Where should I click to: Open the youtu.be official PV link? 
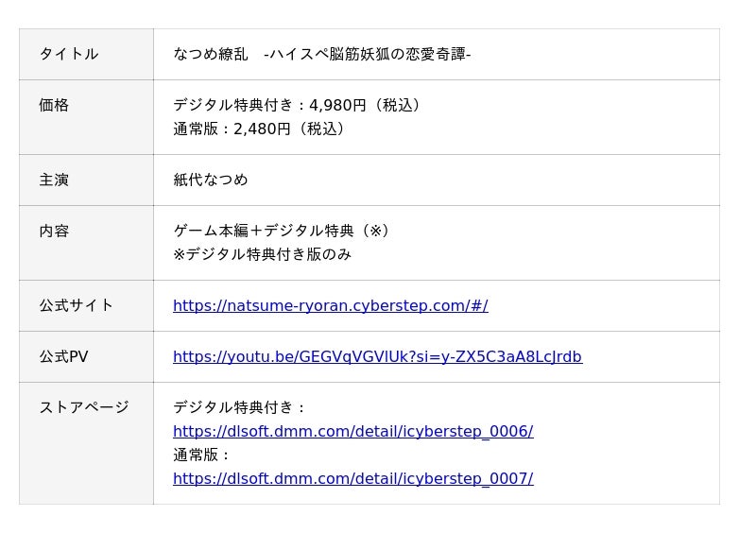[377, 356]
